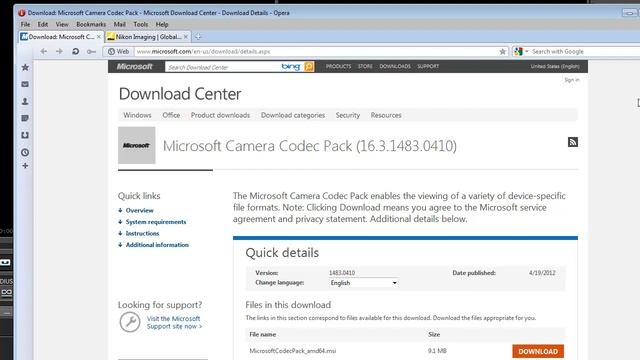Open the Bookmarks menu

click(x=91, y=24)
